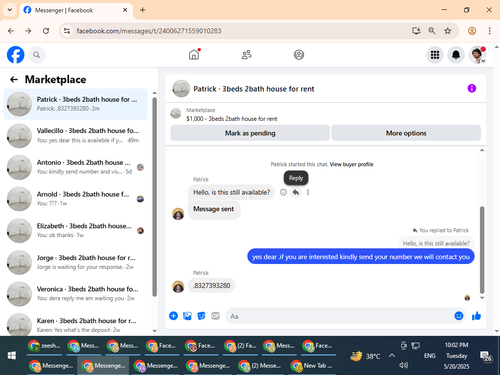Bookmark this page with the star
The height and width of the screenshot is (375, 500).
pos(448,31)
